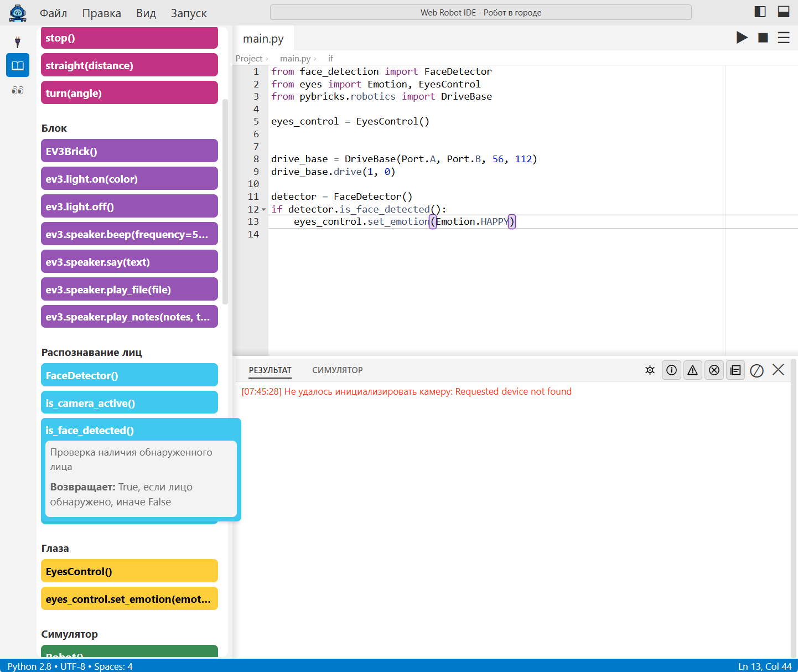Open the plug connection sidebar icon
This screenshot has height=672, width=798.
17,42
